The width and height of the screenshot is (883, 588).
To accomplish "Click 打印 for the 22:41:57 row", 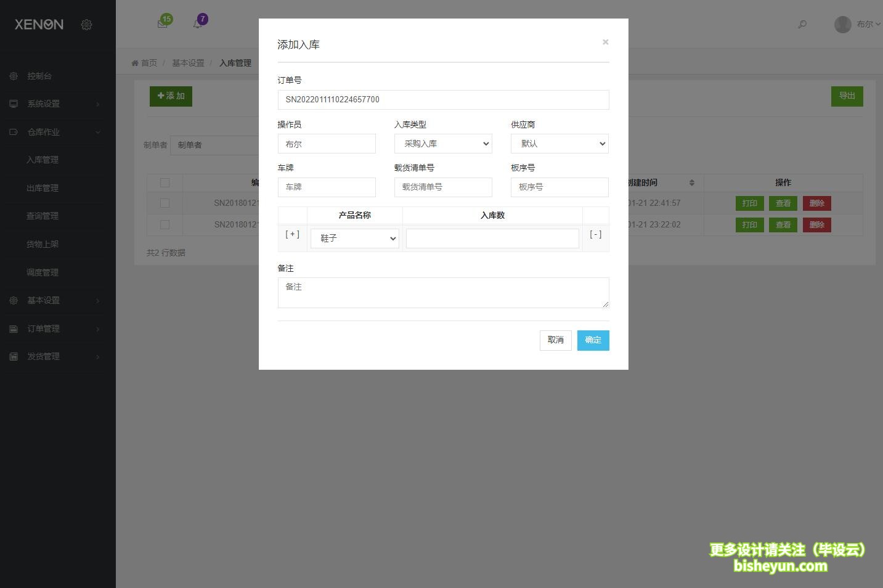I will pos(750,203).
